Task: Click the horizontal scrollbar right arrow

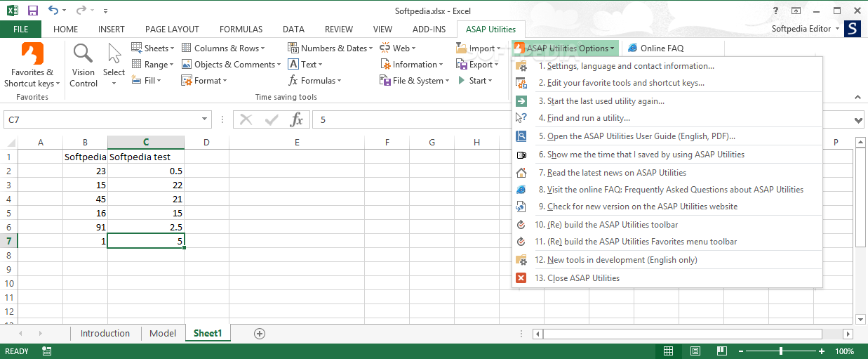Action: (848, 334)
